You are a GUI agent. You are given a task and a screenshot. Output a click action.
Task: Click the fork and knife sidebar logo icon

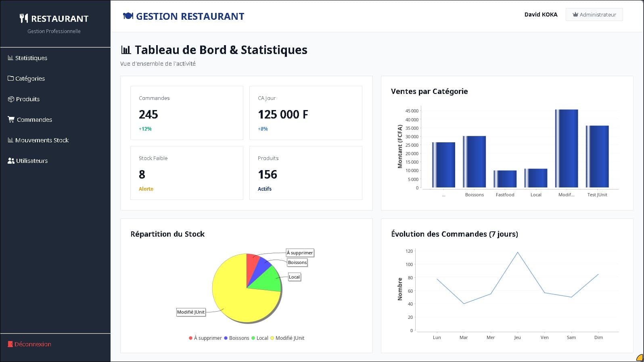pyautogui.click(x=24, y=18)
